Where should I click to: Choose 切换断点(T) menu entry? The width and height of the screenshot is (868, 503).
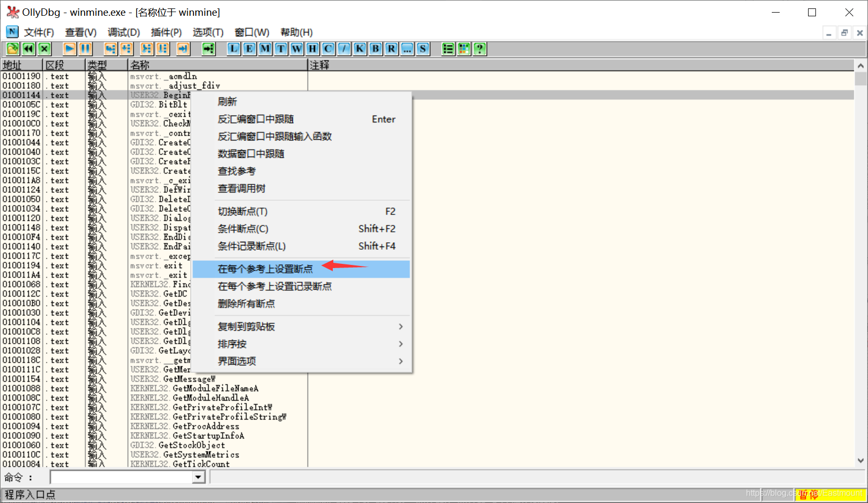pos(301,211)
